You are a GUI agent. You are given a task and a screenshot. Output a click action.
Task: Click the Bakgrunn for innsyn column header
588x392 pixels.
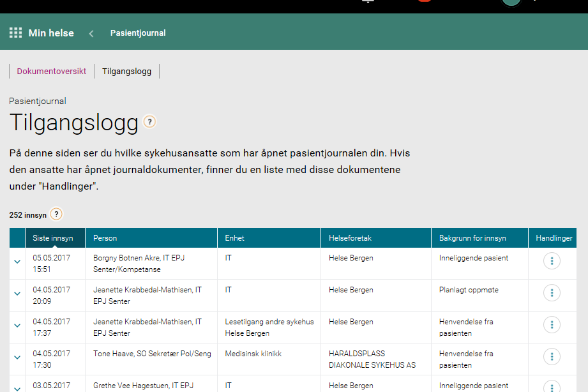pyautogui.click(x=472, y=238)
